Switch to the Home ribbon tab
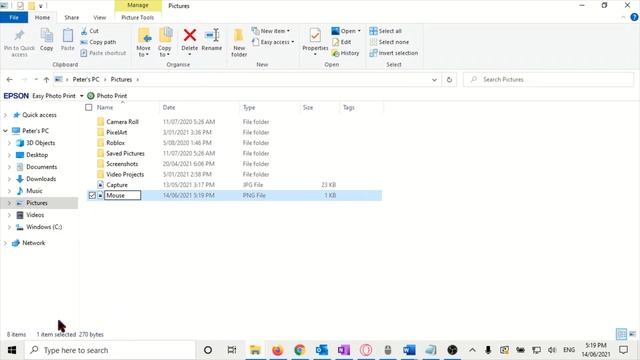 [x=42, y=18]
